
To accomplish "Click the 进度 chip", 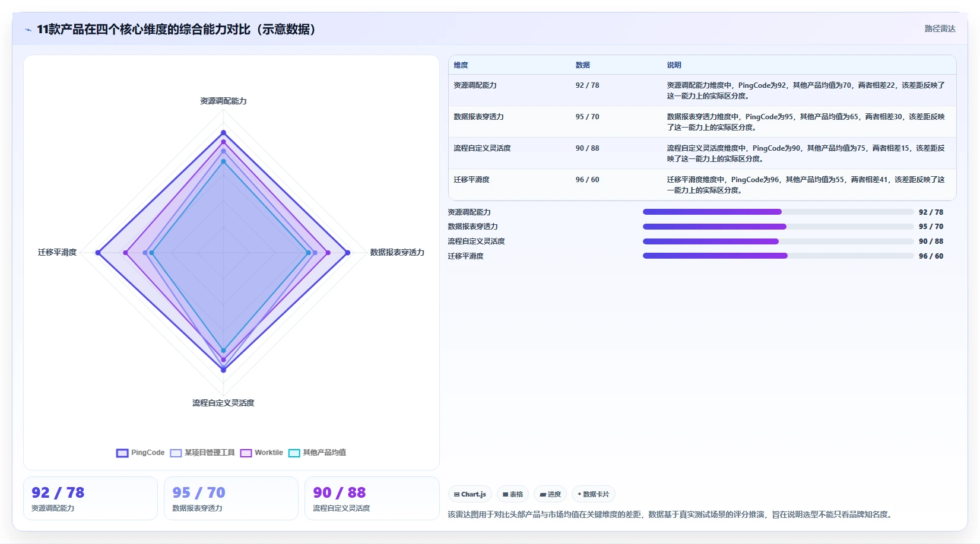I will (550, 494).
